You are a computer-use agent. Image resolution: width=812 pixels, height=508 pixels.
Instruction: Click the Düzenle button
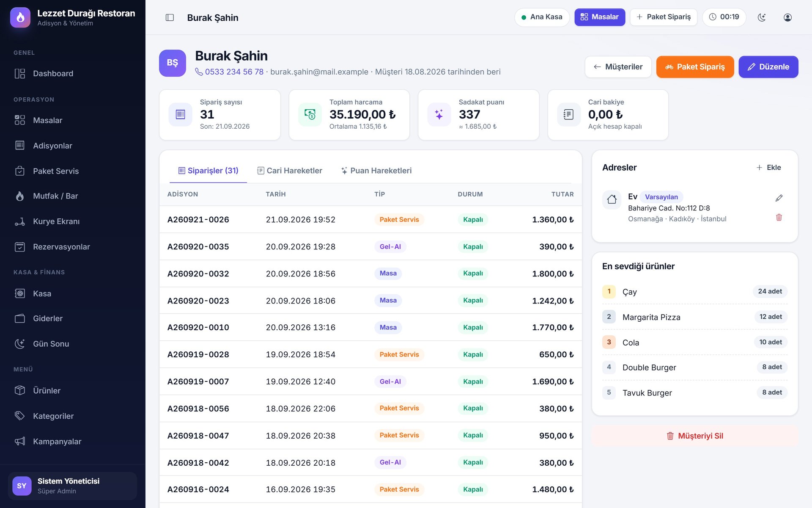pyautogui.click(x=768, y=67)
